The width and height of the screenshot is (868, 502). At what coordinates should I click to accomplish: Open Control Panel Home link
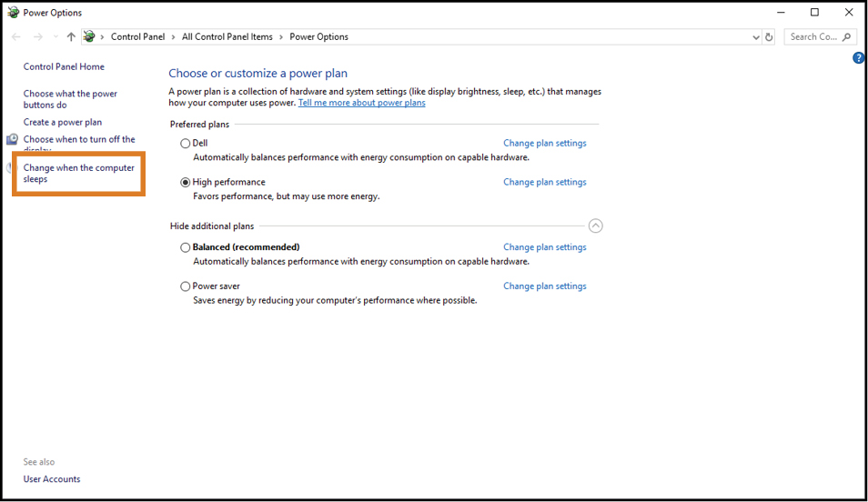64,66
